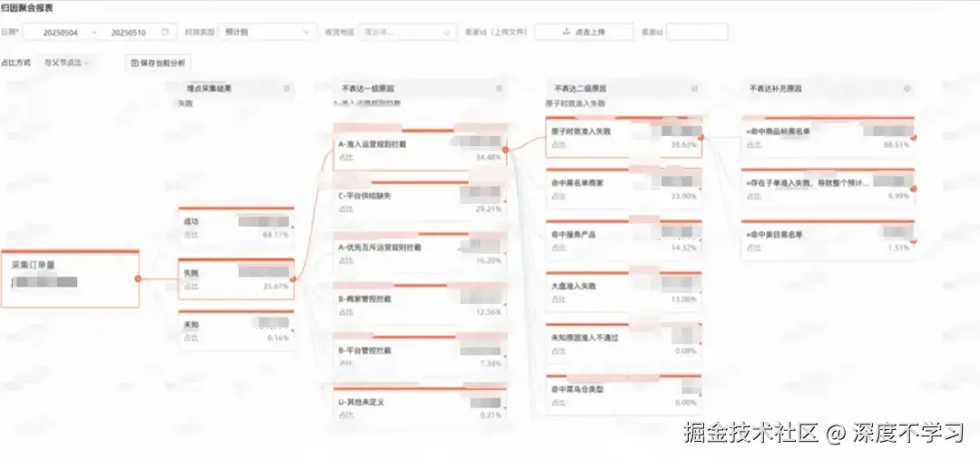Select the 命中菜鸟仓类型 node

[x=623, y=395]
